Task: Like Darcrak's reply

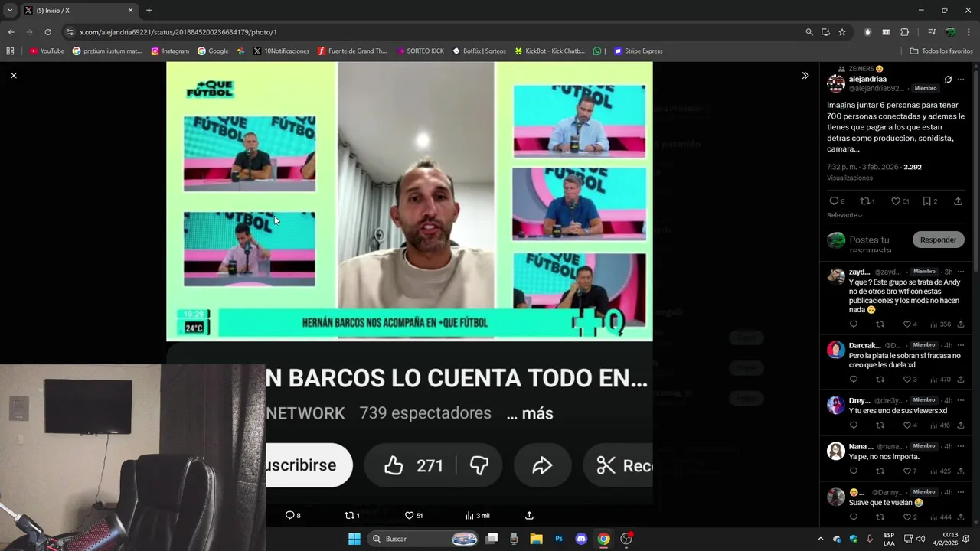Action: click(910, 380)
